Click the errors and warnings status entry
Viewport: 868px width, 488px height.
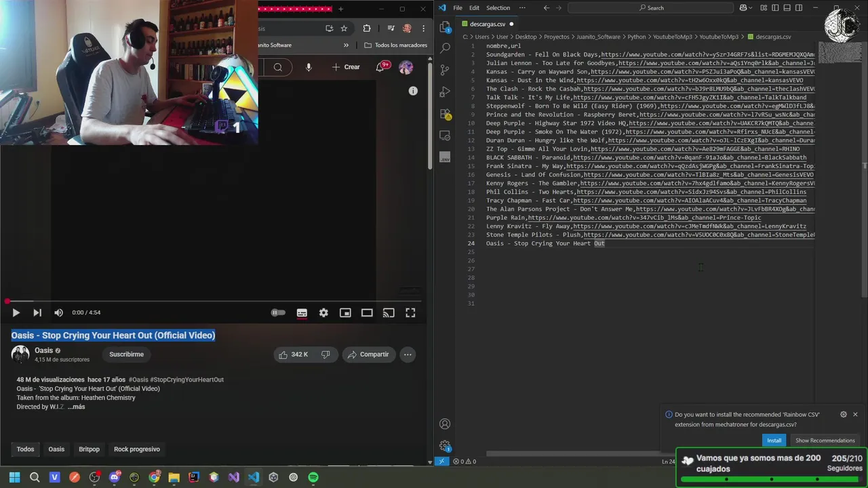point(465,462)
